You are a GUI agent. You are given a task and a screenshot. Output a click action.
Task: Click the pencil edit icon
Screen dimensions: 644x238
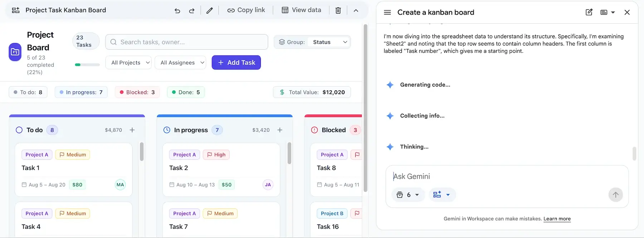click(x=210, y=10)
